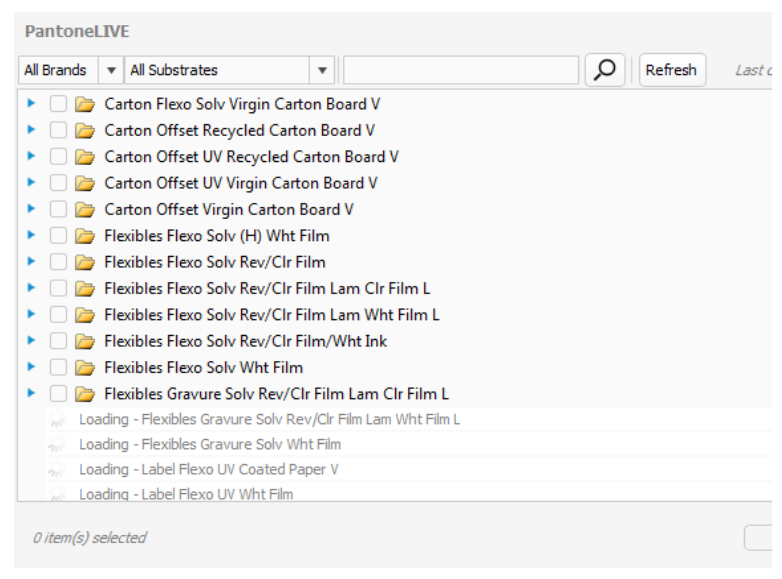
Task: Click folder icon of Flexibles Flexo Solv Rev/Clr Film Lam Wht Film L
Action: coord(85,316)
